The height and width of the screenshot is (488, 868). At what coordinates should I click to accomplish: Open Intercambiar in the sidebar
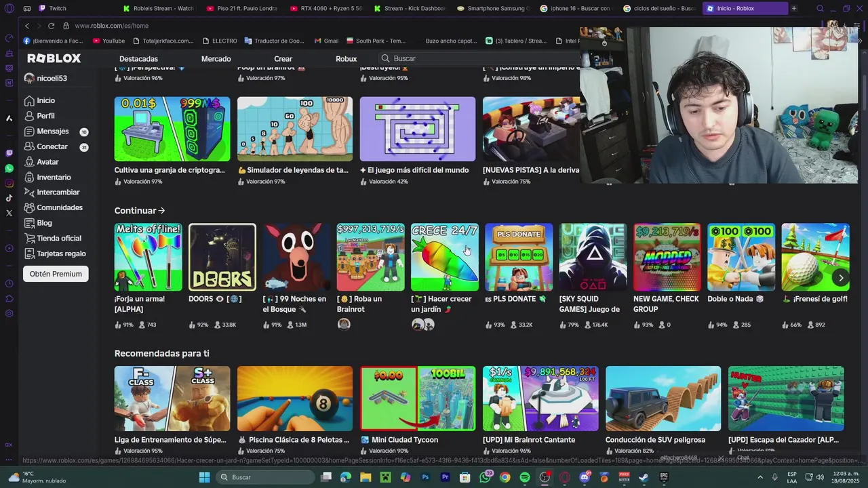click(52, 192)
